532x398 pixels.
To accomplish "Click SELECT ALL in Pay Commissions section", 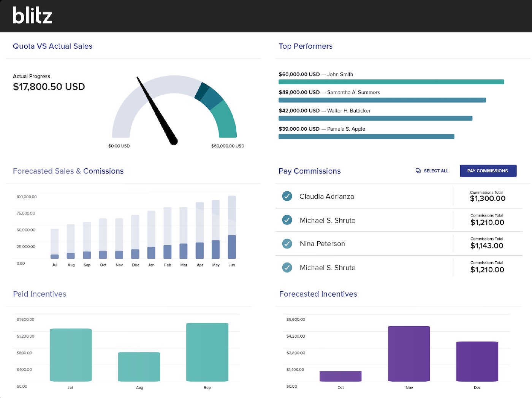I will [435, 171].
